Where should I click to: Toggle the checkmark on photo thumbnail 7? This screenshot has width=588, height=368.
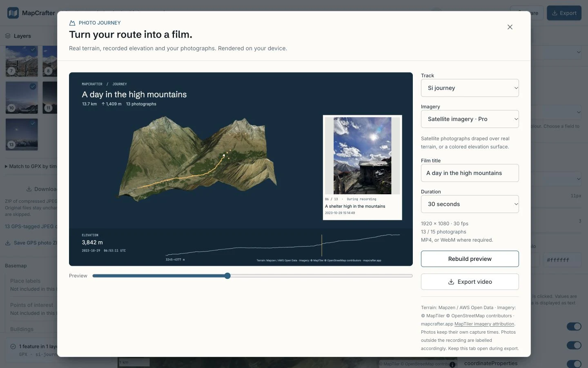pyautogui.click(x=33, y=49)
